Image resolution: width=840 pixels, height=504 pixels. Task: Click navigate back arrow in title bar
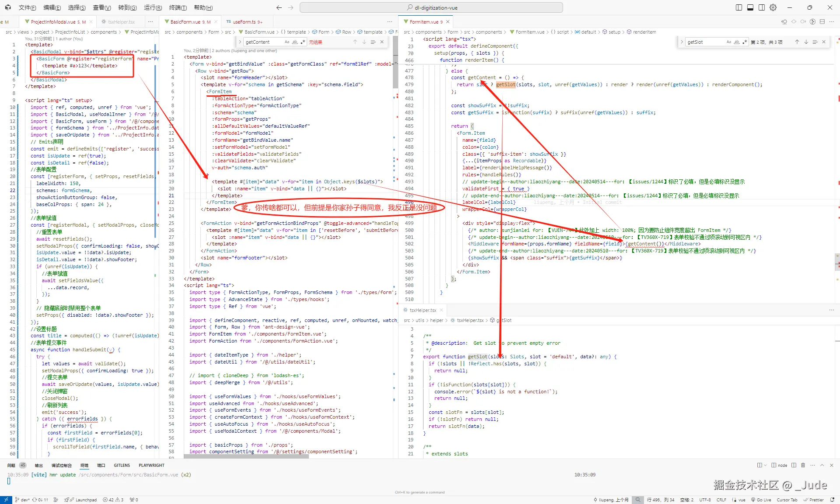pyautogui.click(x=279, y=7)
